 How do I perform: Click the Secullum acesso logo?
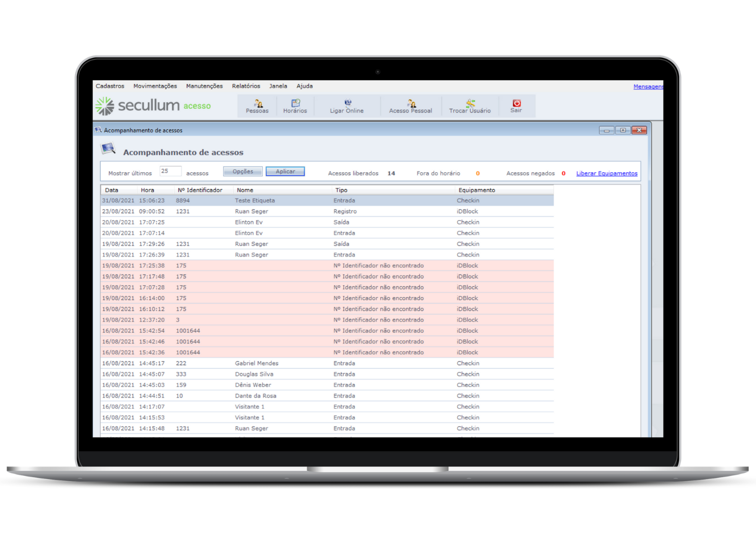(x=153, y=106)
